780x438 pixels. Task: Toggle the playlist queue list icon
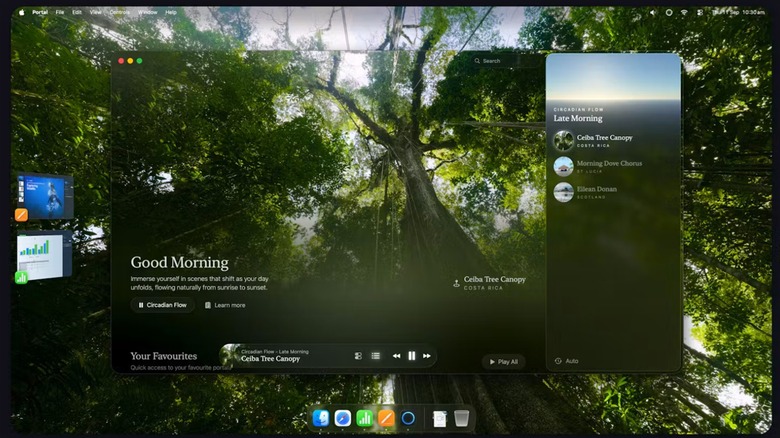[x=376, y=356]
